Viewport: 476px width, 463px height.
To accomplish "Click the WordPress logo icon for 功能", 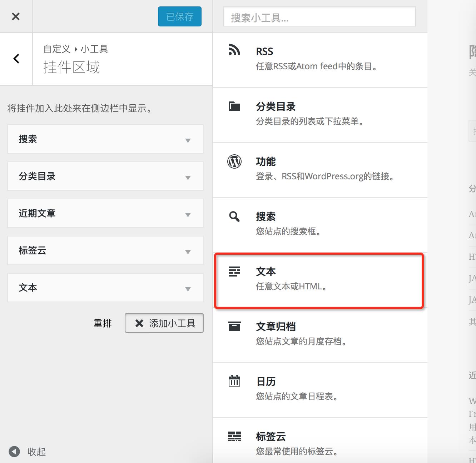I will [234, 161].
